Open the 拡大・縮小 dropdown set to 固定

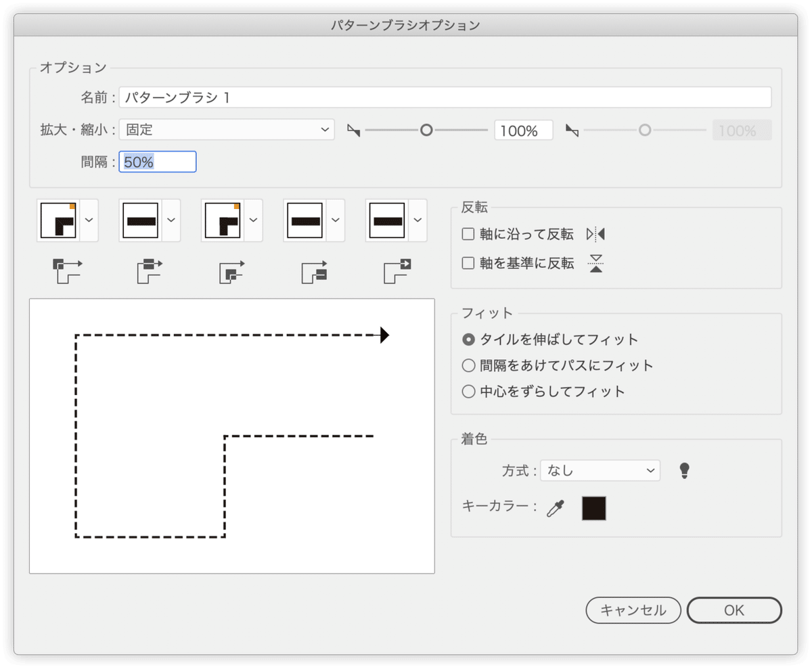point(227,130)
